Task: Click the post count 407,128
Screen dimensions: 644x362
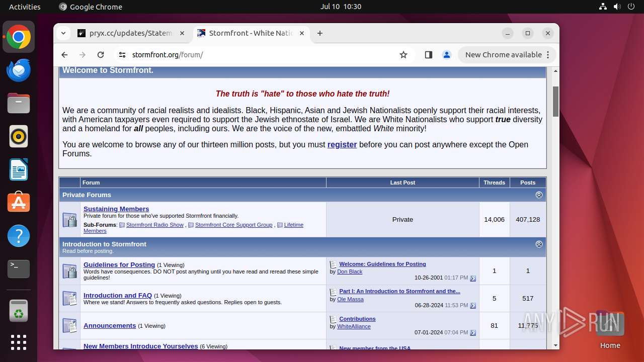Action: click(x=528, y=219)
